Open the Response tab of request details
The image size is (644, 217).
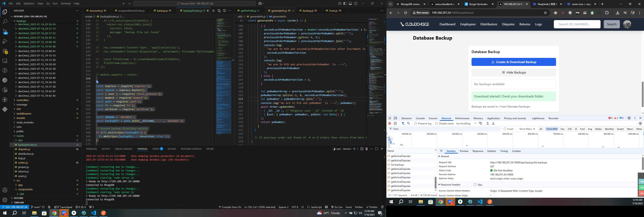[478, 151]
